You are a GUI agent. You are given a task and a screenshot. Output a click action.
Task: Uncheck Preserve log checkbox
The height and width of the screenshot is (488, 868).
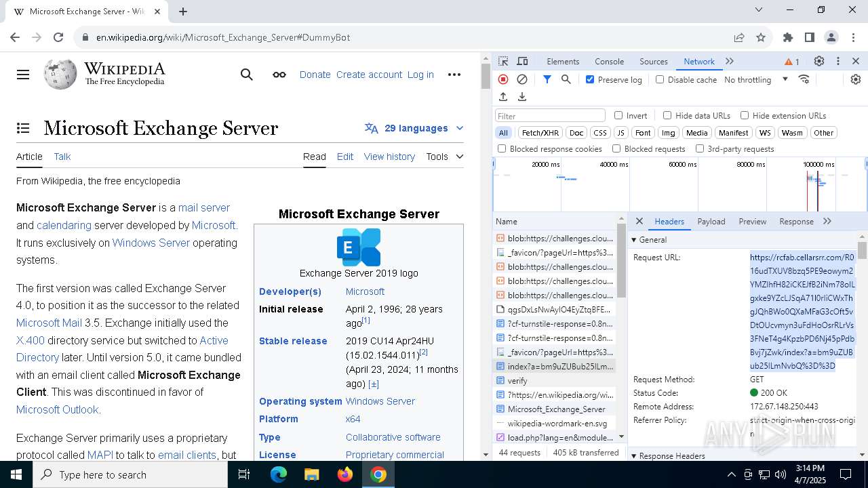[590, 79]
